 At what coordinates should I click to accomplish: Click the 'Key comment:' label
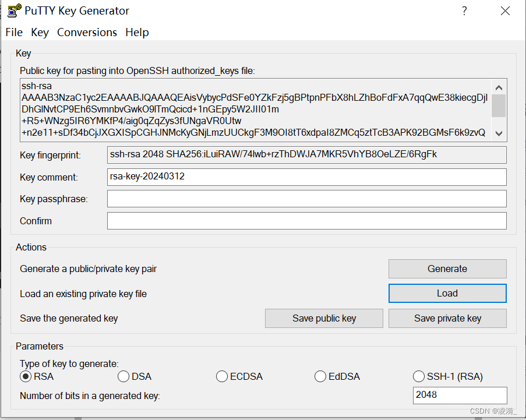[x=49, y=177]
